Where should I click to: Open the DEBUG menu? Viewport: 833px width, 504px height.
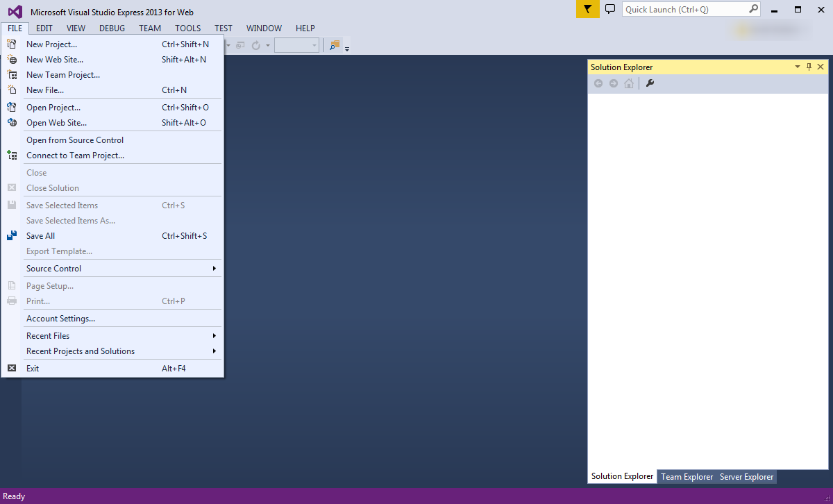tap(112, 28)
